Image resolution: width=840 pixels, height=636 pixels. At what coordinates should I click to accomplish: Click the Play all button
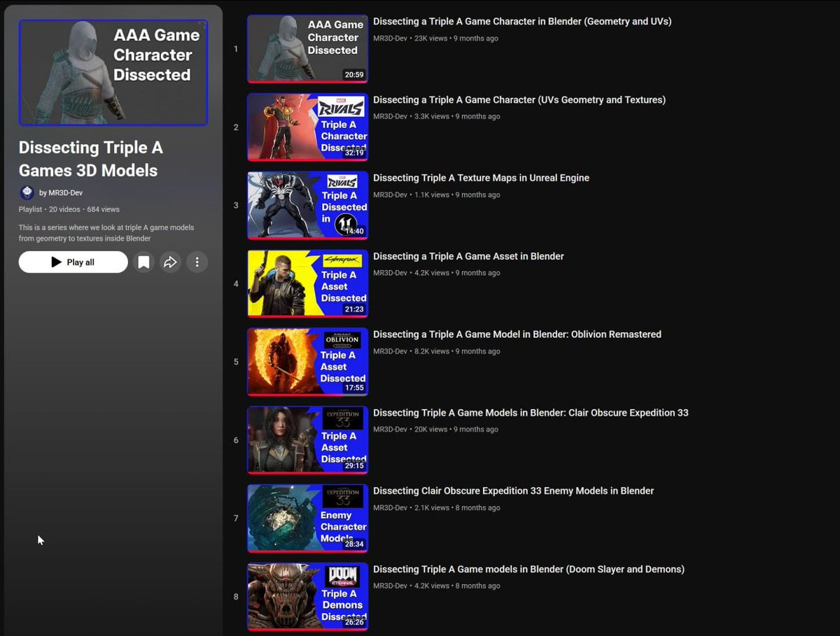pos(73,262)
